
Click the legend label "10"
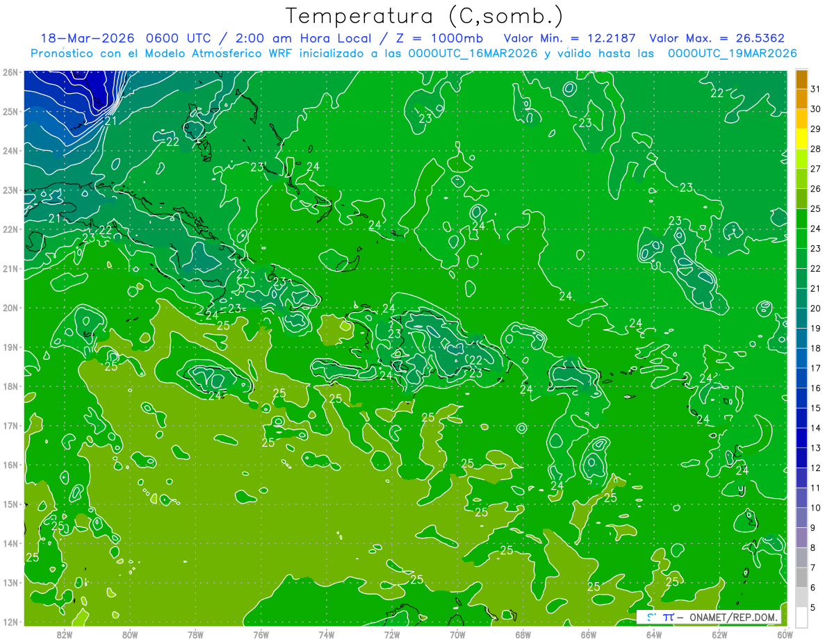click(x=816, y=507)
